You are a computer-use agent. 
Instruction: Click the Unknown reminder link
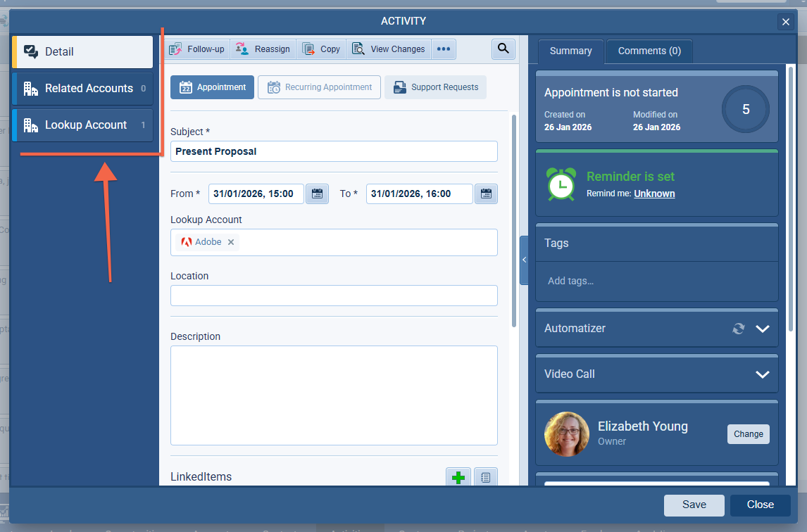tap(654, 194)
